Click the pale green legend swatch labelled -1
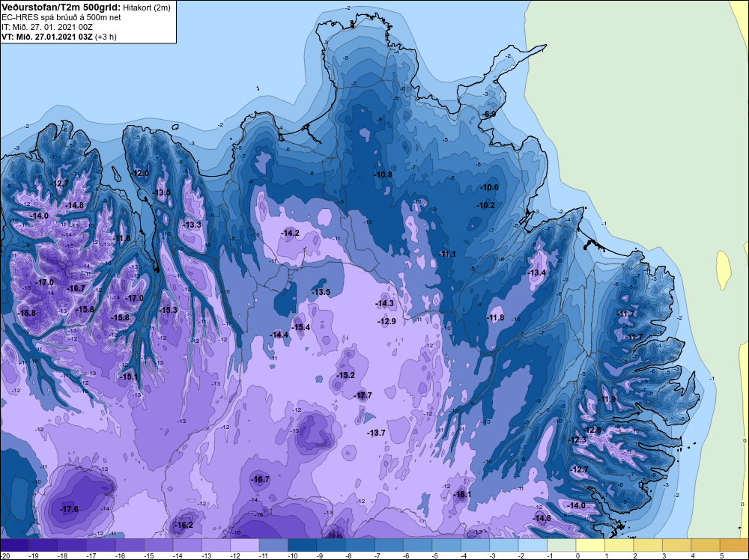 pos(562,545)
